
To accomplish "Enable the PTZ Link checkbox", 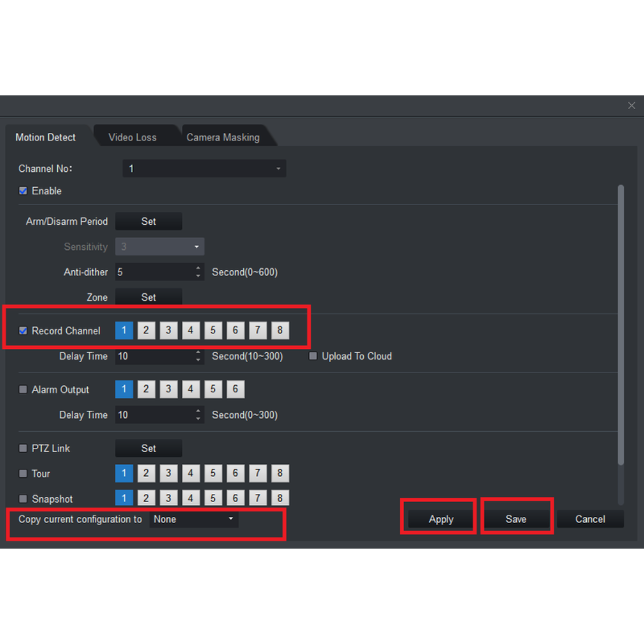I will coord(23,448).
